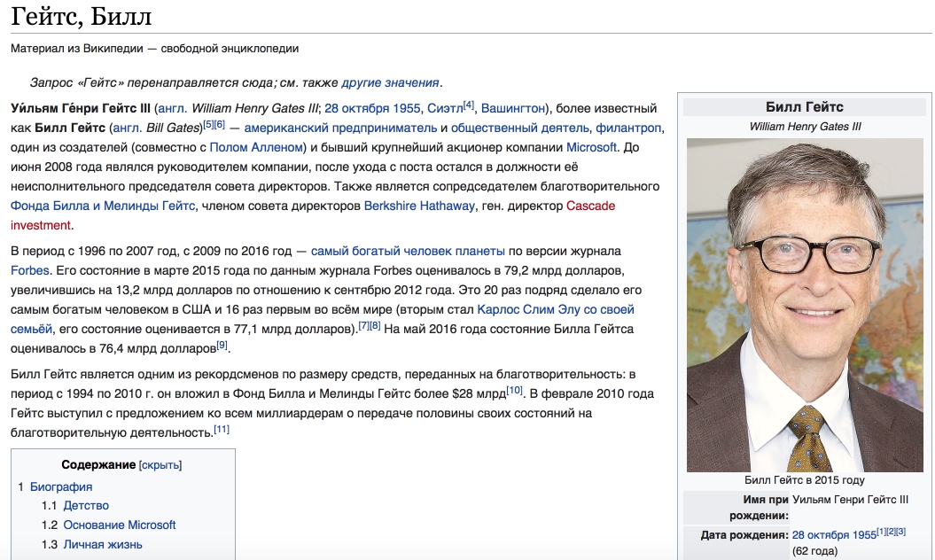Image resolution: width=935 pixels, height=560 pixels.
Task: Open Bill Gates portrait photo thumbnail
Action: 806,305
